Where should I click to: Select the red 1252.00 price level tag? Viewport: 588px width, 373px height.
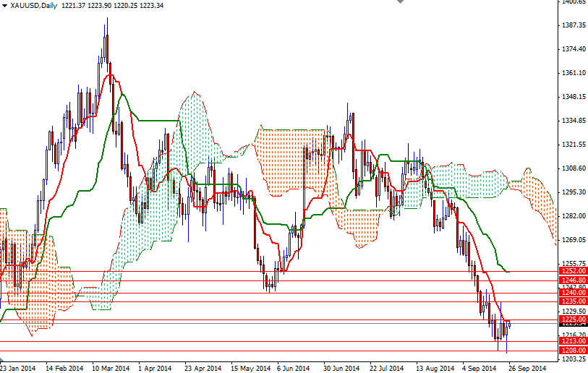pyautogui.click(x=574, y=271)
